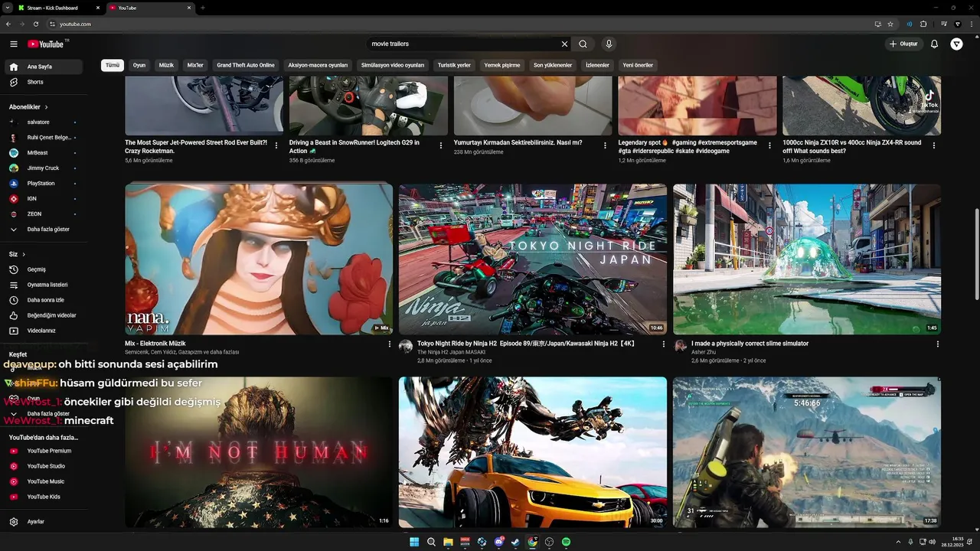Click the magnifier search button
The image size is (980, 551).
(583, 44)
